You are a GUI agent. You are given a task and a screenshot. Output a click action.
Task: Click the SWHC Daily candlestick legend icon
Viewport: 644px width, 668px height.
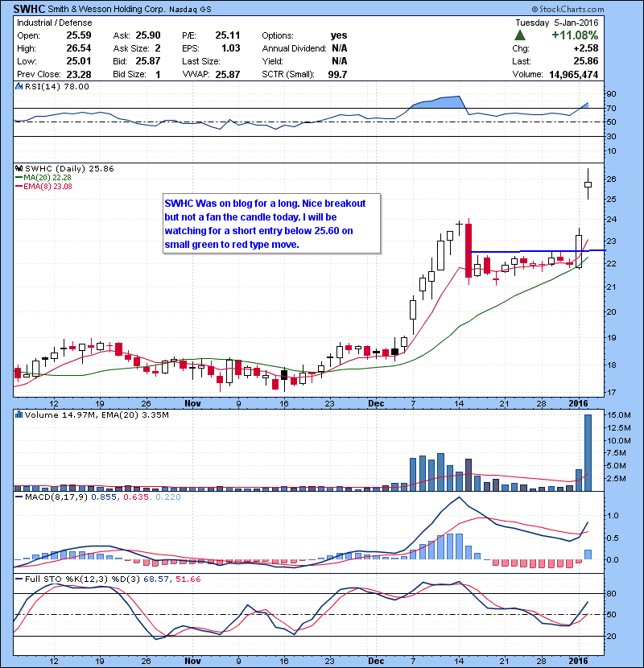19,169
